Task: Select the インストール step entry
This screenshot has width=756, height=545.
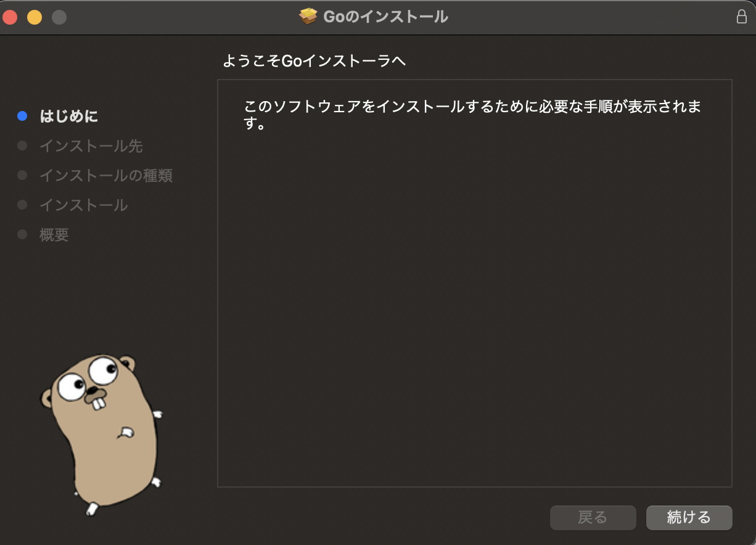Action: (83, 205)
